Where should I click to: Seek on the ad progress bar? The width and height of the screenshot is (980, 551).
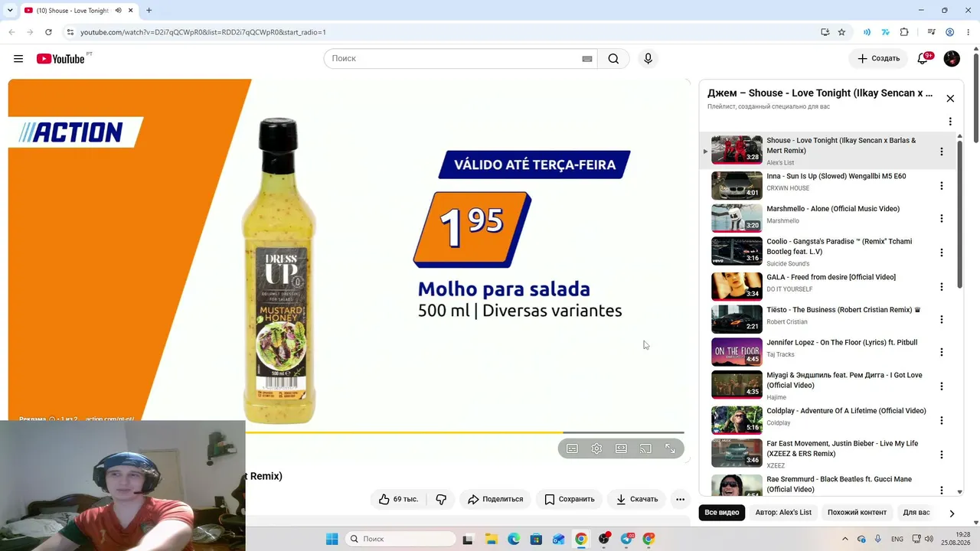(x=465, y=432)
